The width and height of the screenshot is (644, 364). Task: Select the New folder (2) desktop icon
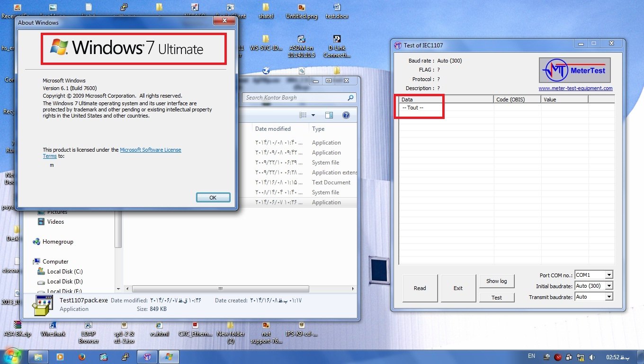point(231,332)
